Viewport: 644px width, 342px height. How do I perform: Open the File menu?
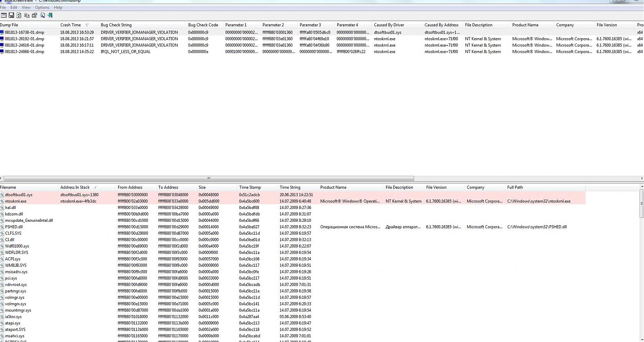[3, 7]
